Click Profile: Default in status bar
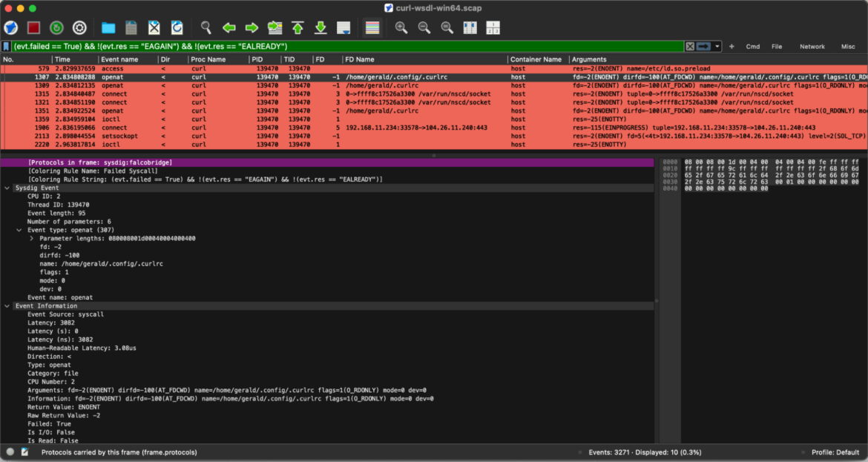868x462 pixels. click(835, 452)
